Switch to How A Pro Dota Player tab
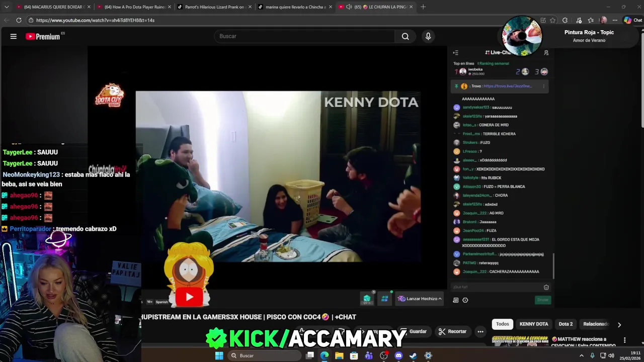The height and width of the screenshot is (362, 644). tap(134, 7)
